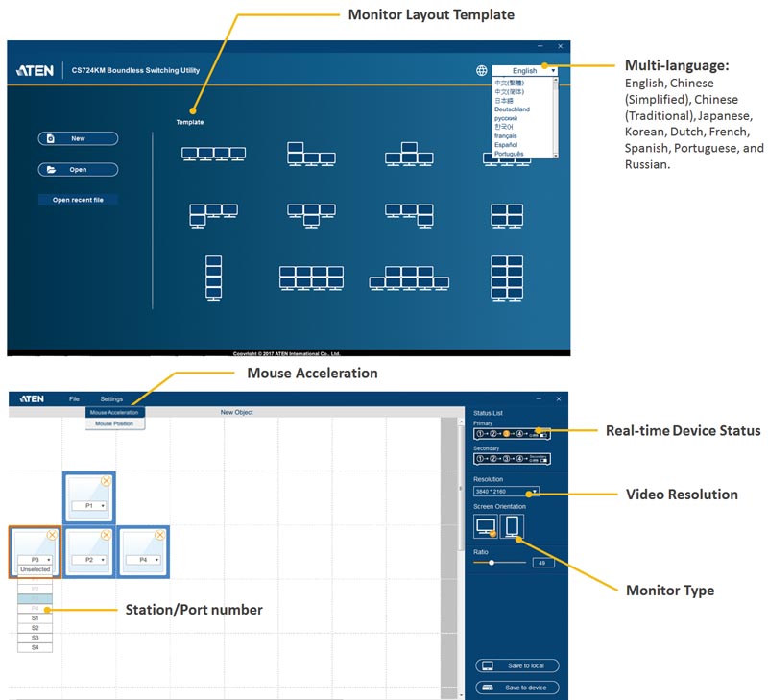This screenshot has width=768, height=700.
Task: Click the Secondary status indicator bar
Action: (x=512, y=459)
